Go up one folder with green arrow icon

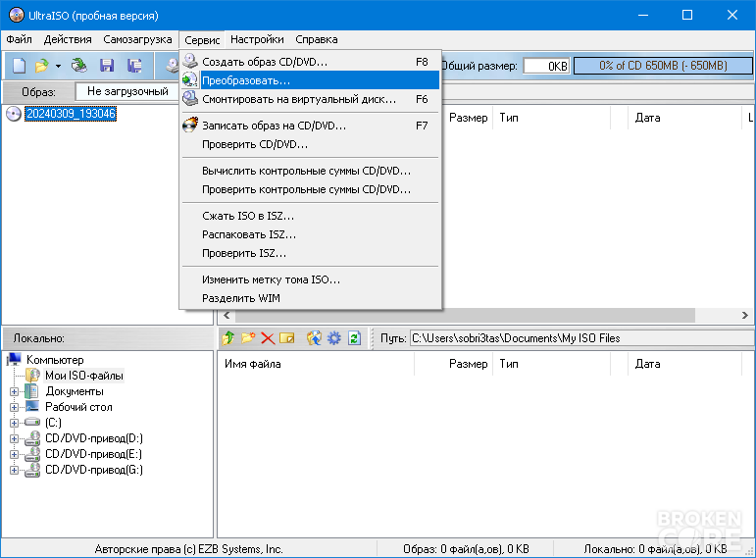click(x=228, y=338)
